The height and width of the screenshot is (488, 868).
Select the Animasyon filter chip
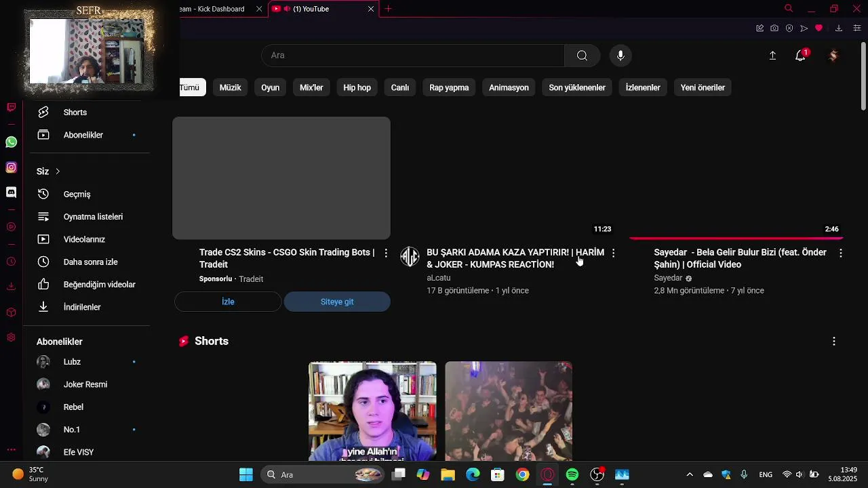509,87
